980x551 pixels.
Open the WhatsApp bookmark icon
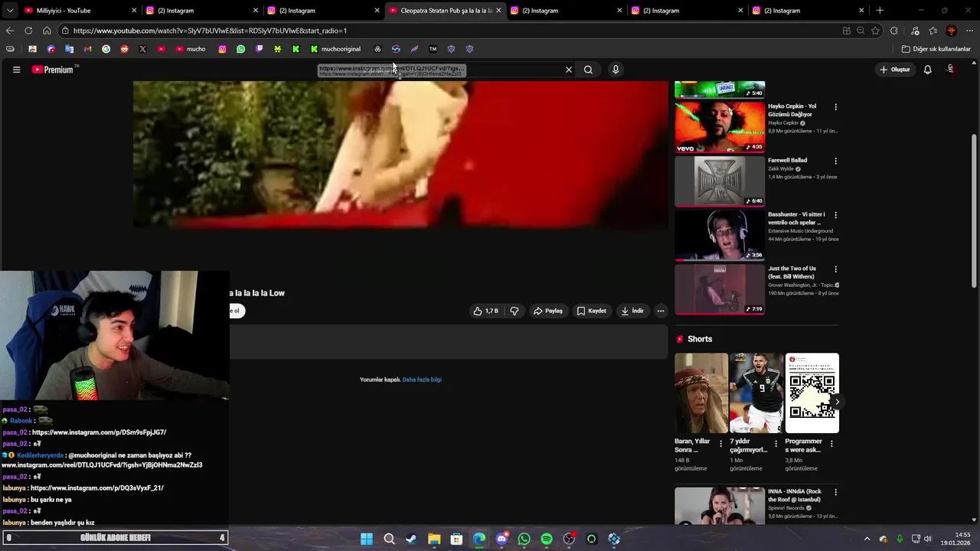pyautogui.click(x=241, y=49)
